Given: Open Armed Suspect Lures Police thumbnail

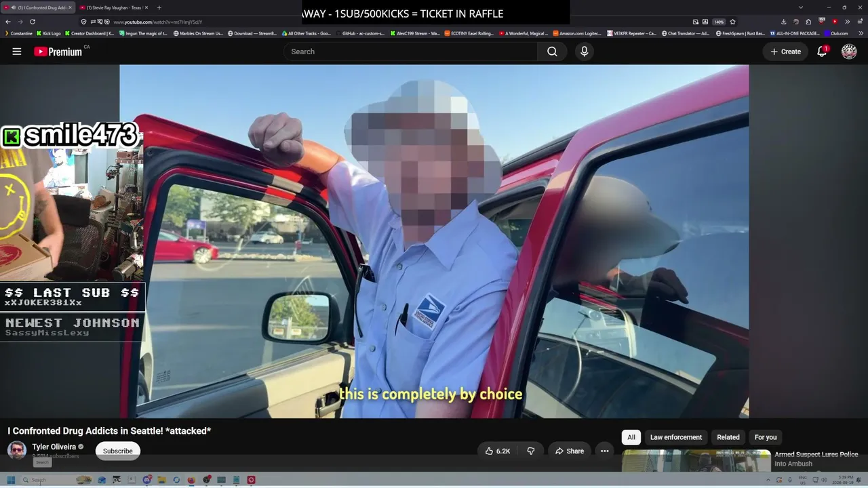Looking at the screenshot, I should tap(696, 461).
